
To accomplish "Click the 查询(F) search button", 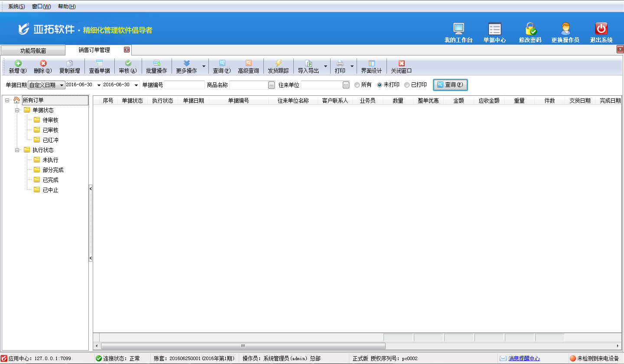I will 450,85.
